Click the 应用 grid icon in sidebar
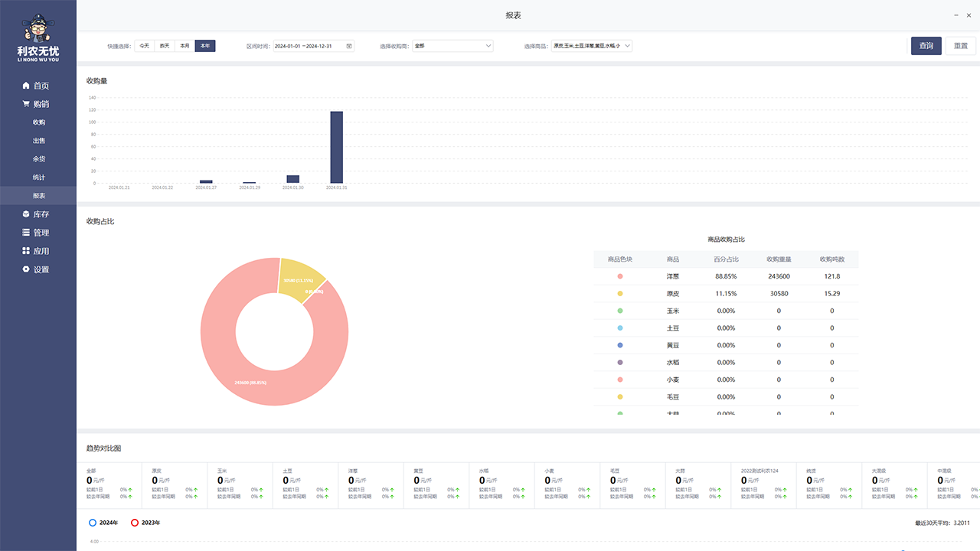The image size is (980, 551). [x=26, y=251]
